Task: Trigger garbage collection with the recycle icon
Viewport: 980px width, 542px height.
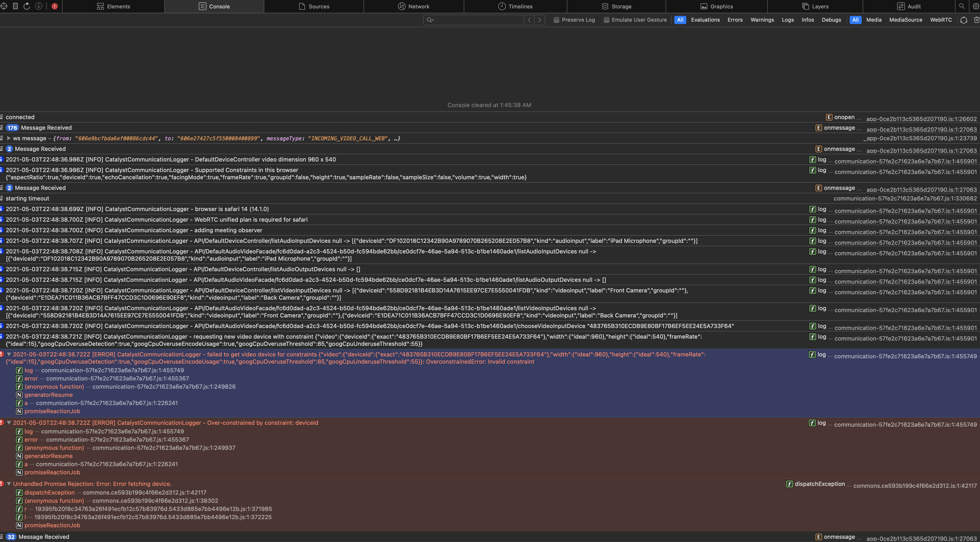Action: (x=964, y=20)
